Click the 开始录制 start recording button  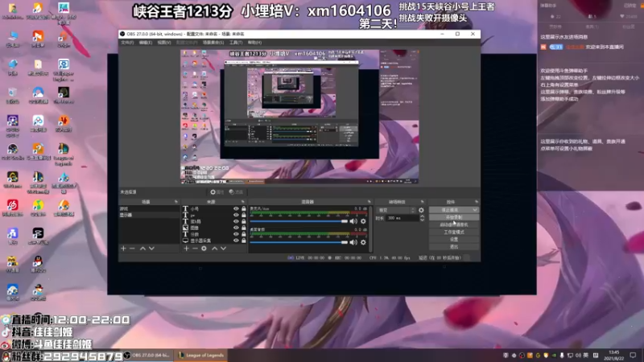454,217
